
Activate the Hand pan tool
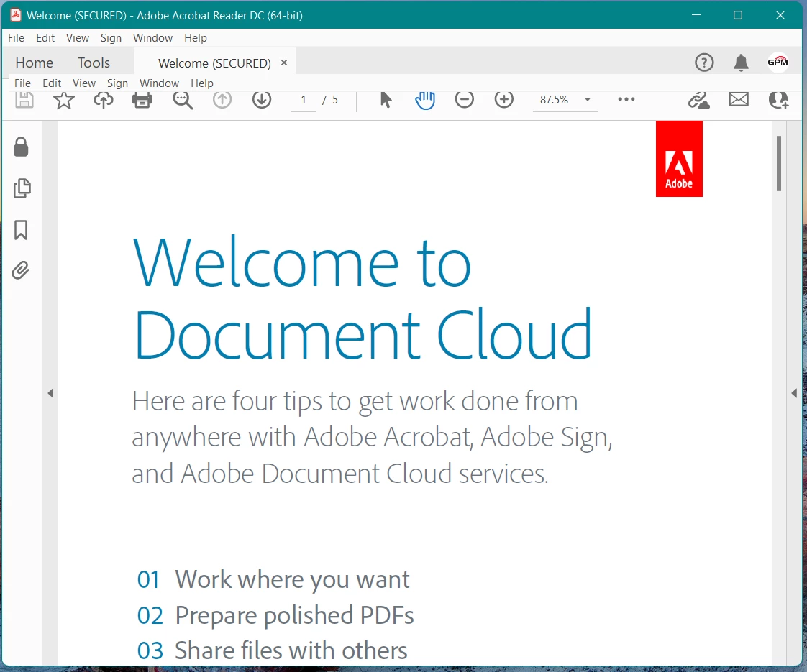(425, 100)
